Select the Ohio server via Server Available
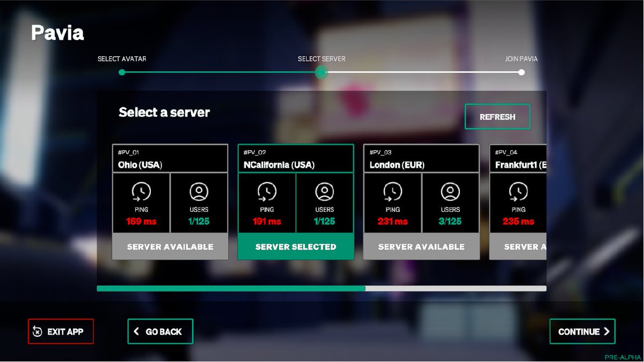This screenshot has height=362, width=644. point(170,247)
